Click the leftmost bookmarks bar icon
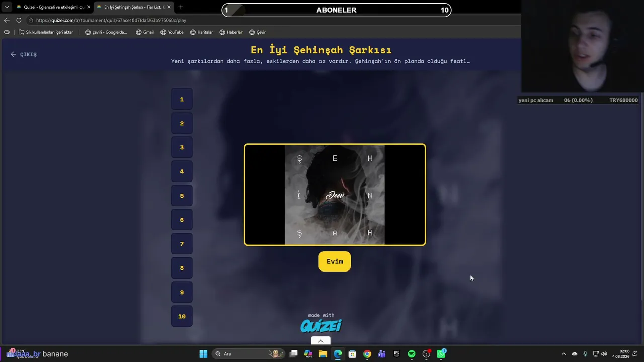 pos(7,32)
